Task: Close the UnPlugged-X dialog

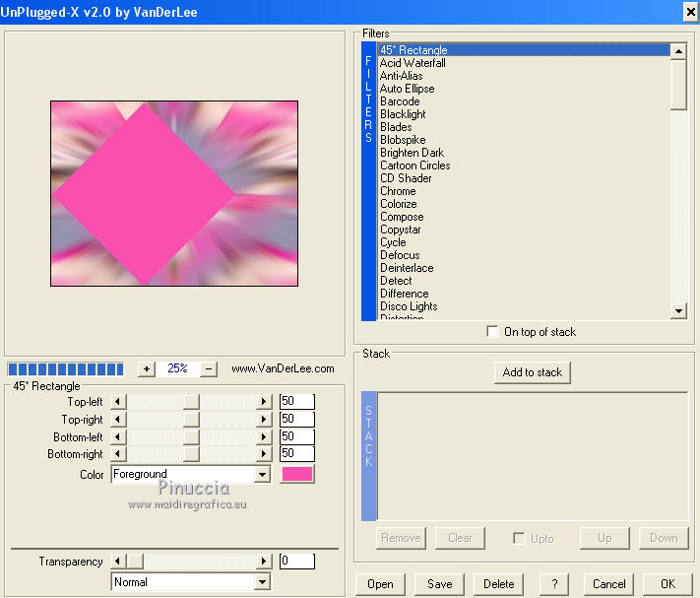Action: coord(690,12)
